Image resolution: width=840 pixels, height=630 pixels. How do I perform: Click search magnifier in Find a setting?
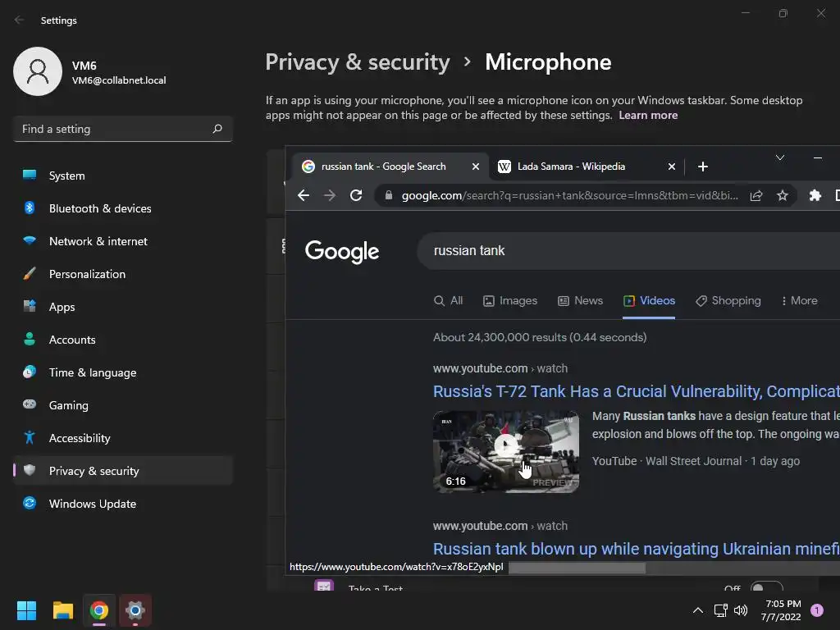(x=217, y=129)
